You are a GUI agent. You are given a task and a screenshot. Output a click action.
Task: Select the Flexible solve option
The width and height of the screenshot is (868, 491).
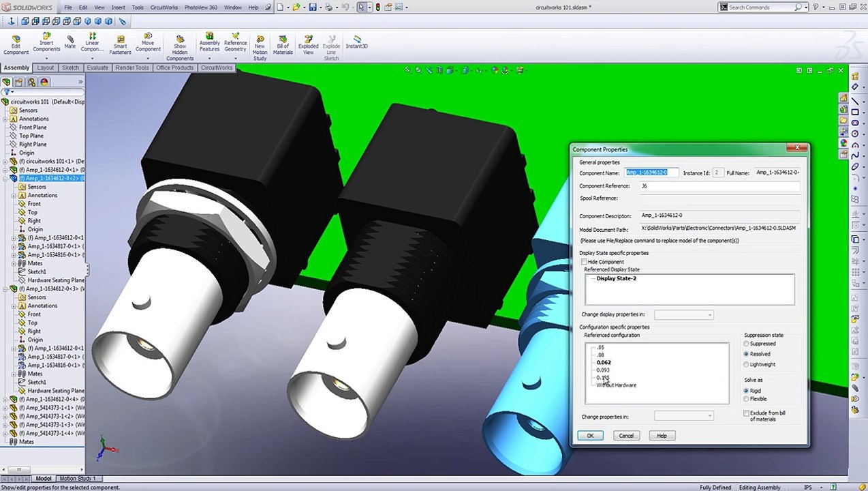coord(747,399)
